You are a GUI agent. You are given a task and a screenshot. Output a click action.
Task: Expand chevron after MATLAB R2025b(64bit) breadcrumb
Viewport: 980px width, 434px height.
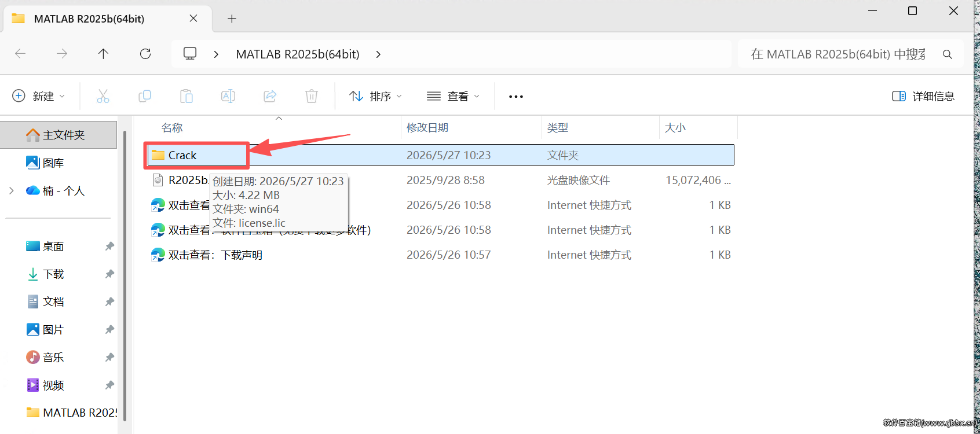[x=378, y=54]
